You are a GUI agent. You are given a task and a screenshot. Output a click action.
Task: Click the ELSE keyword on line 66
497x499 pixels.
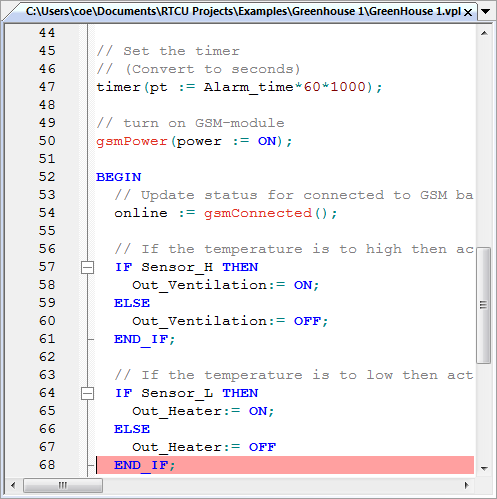132,429
